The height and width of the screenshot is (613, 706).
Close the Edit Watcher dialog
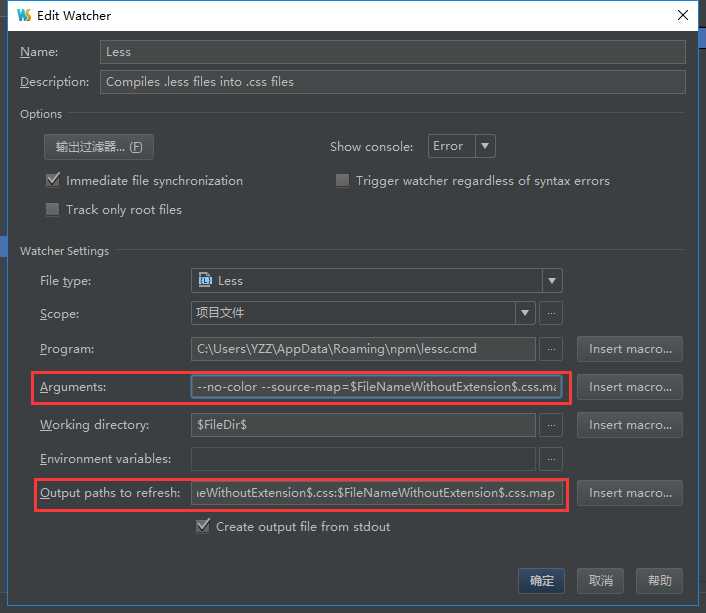683,15
